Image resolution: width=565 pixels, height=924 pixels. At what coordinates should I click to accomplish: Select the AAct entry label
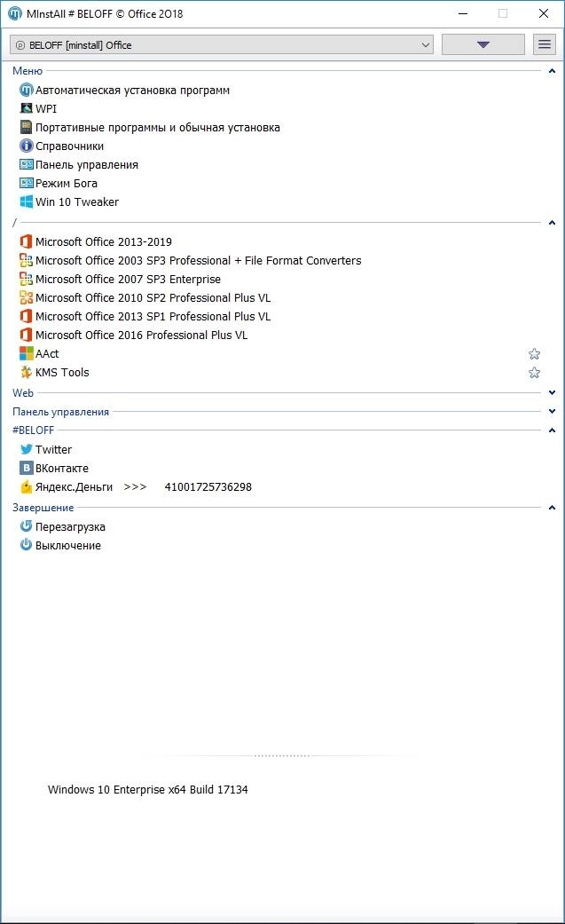click(x=47, y=353)
